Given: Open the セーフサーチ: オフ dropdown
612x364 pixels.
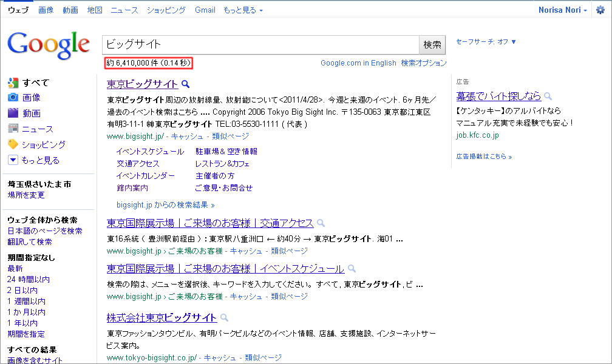Looking at the screenshot, I should pos(486,42).
